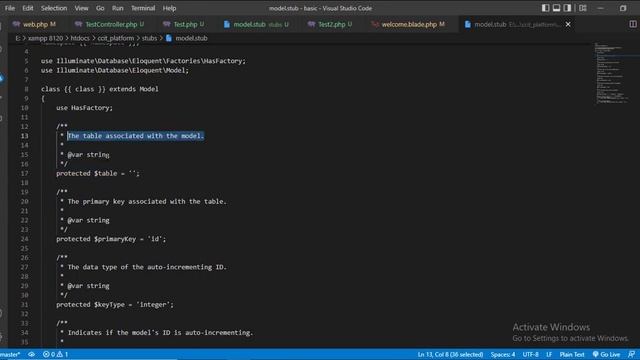This screenshot has width=640, height=360.
Task: Switch to the Test2.php tab
Action: click(330, 24)
